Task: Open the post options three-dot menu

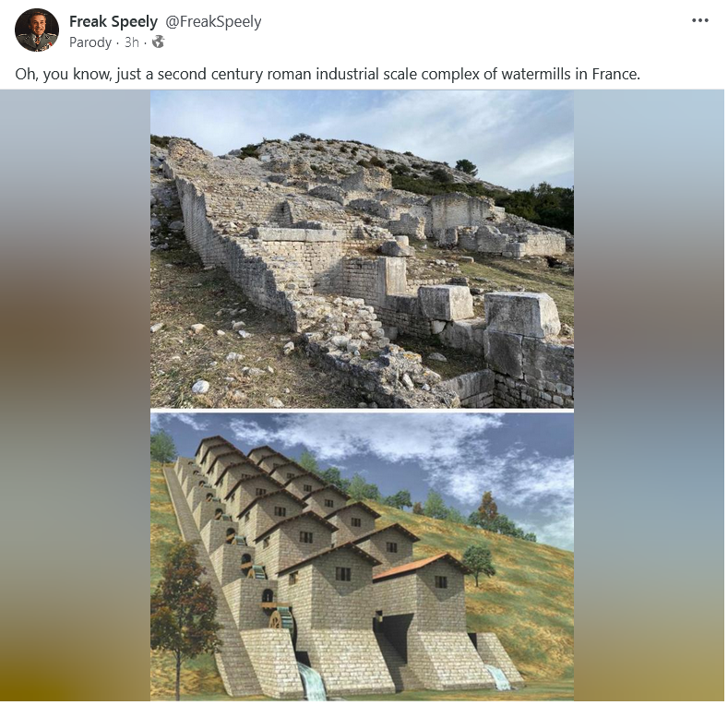Action: (699, 20)
